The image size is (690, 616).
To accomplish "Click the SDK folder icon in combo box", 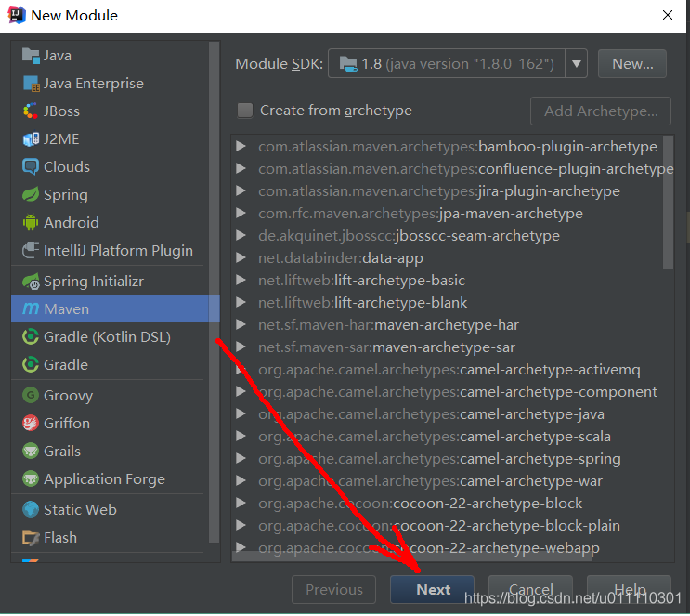I will 348,64.
